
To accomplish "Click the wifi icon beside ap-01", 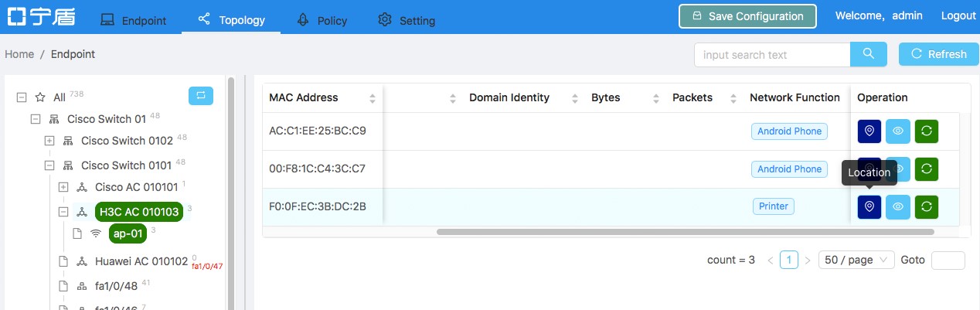I will [x=96, y=233].
